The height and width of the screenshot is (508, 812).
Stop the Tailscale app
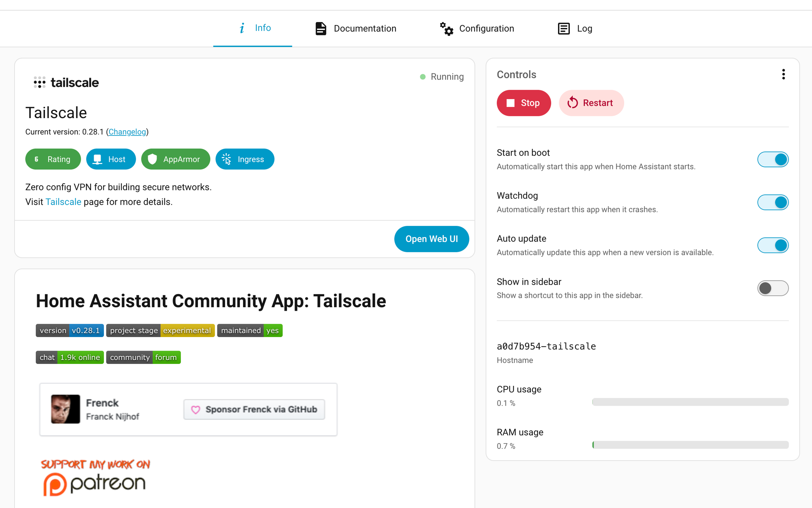point(524,103)
